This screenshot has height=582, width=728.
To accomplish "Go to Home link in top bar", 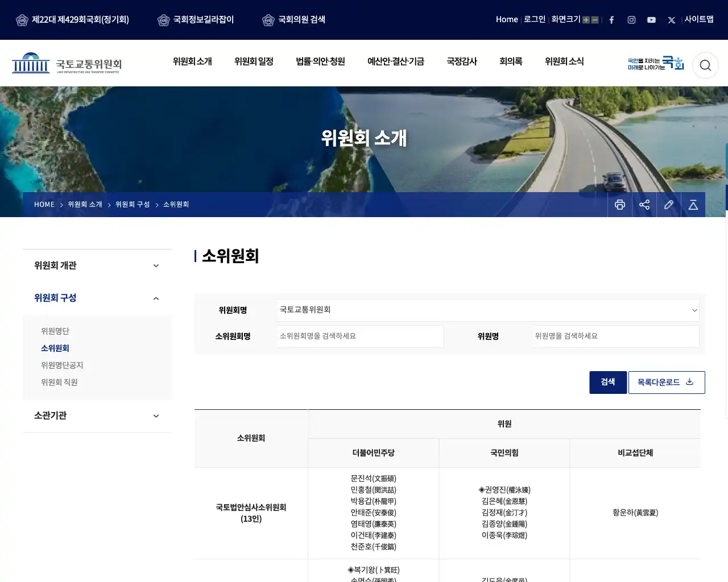I will (x=507, y=19).
